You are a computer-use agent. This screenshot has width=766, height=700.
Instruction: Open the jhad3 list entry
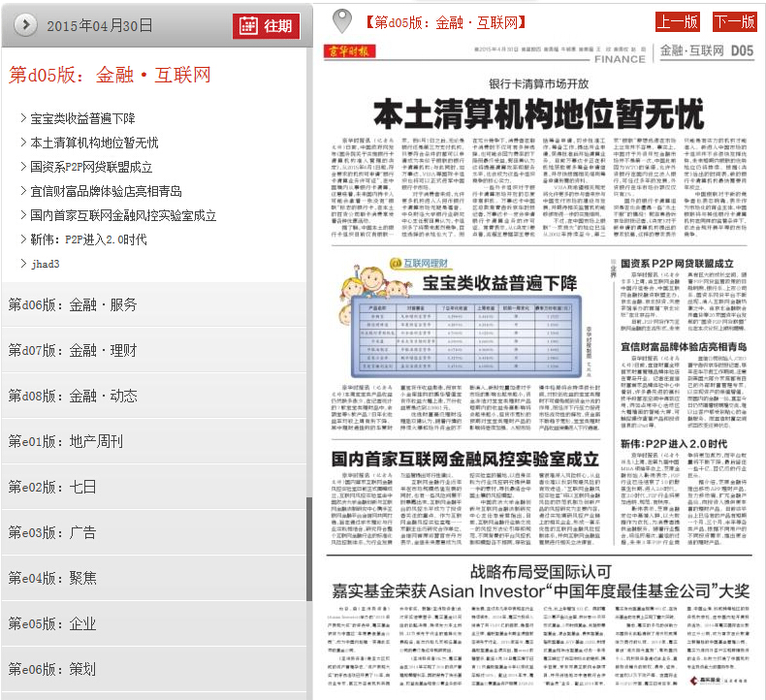coord(46,264)
